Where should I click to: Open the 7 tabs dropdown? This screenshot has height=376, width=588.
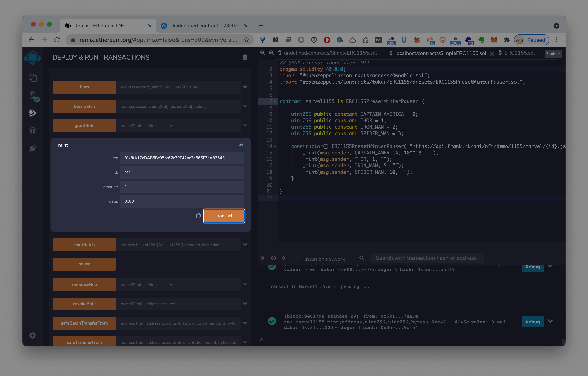(553, 54)
